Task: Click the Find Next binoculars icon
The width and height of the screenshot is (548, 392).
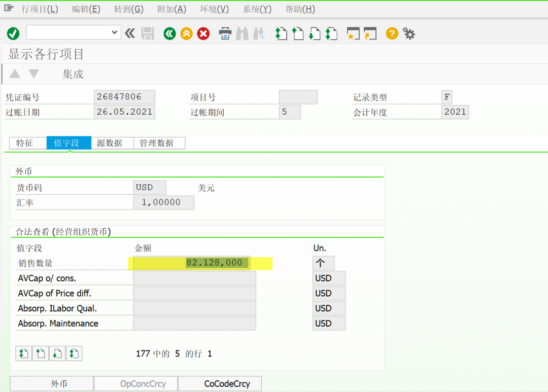Action: [259, 33]
